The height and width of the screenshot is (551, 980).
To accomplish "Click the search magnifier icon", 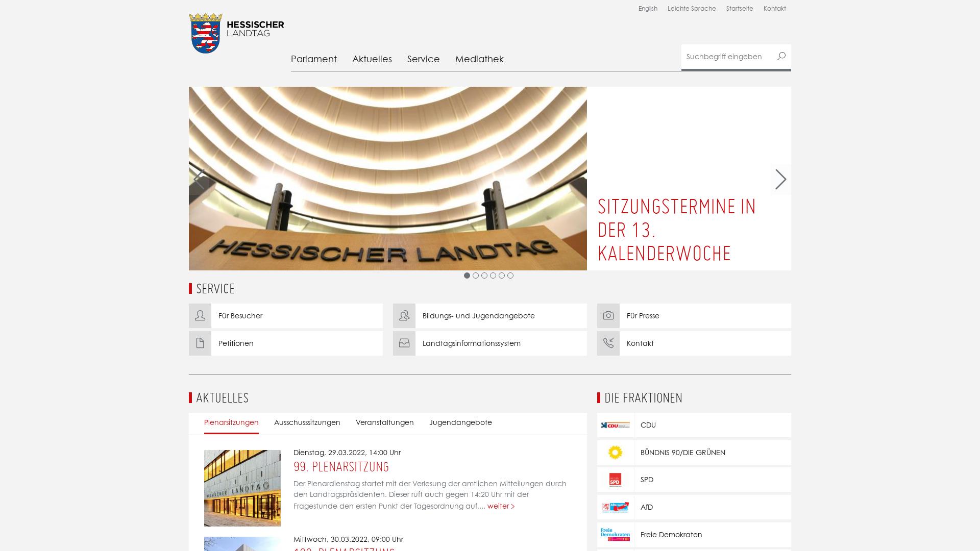I will (781, 57).
